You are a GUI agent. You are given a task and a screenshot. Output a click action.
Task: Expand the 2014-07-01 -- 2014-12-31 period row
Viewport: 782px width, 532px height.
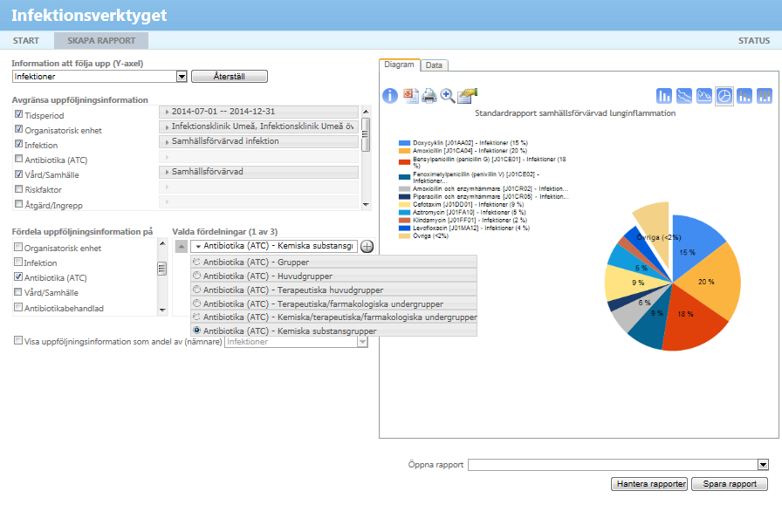point(259,112)
